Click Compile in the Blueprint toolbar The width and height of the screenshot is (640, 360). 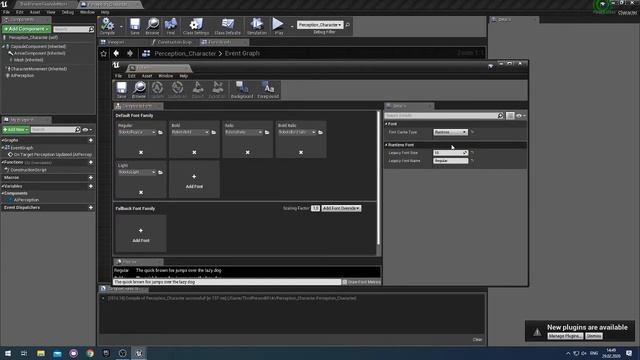pos(108,26)
